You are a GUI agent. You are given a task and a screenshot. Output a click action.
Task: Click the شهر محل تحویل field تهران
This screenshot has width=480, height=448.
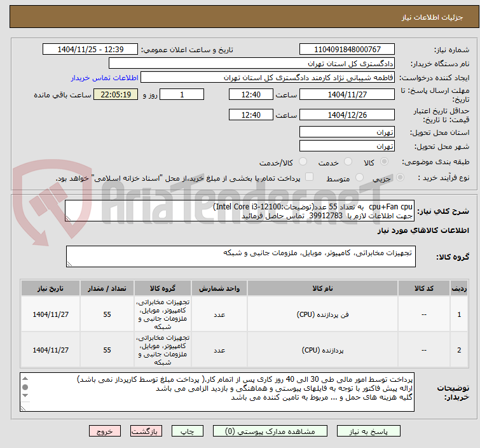click(347, 146)
